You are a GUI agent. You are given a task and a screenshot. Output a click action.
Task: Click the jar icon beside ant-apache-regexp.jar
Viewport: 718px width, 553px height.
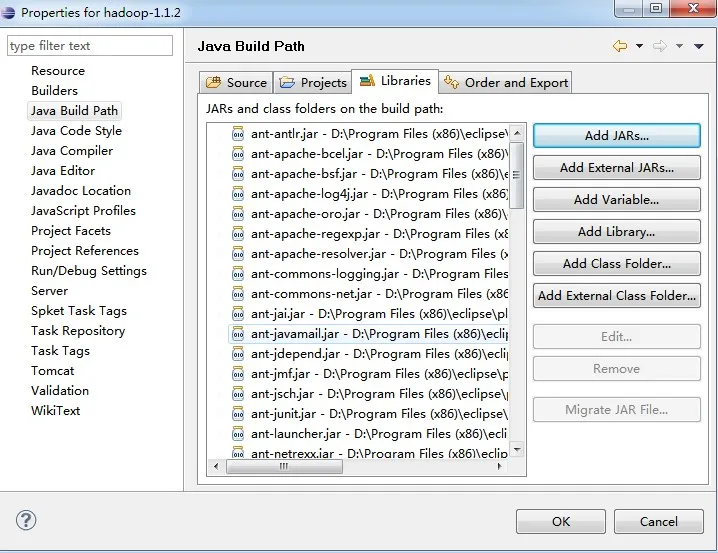[x=238, y=233]
